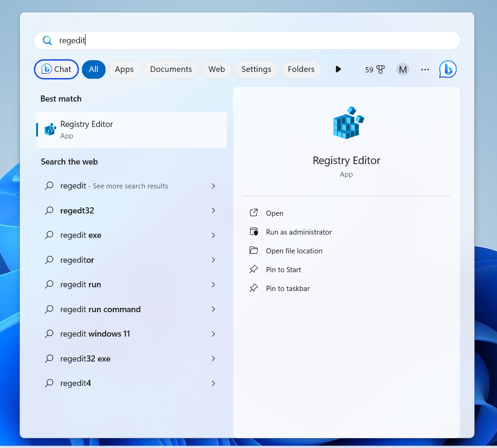
Task: Click the regedit search input field
Action: point(247,40)
